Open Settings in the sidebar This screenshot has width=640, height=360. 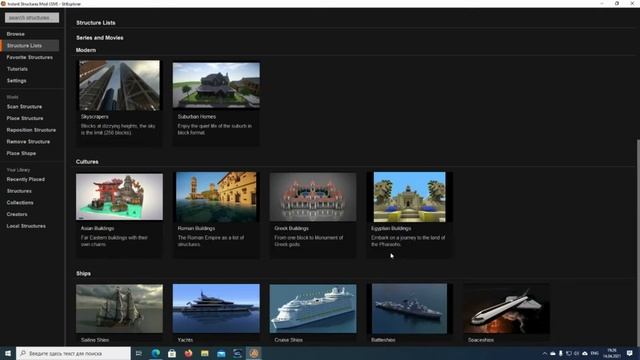tap(16, 81)
